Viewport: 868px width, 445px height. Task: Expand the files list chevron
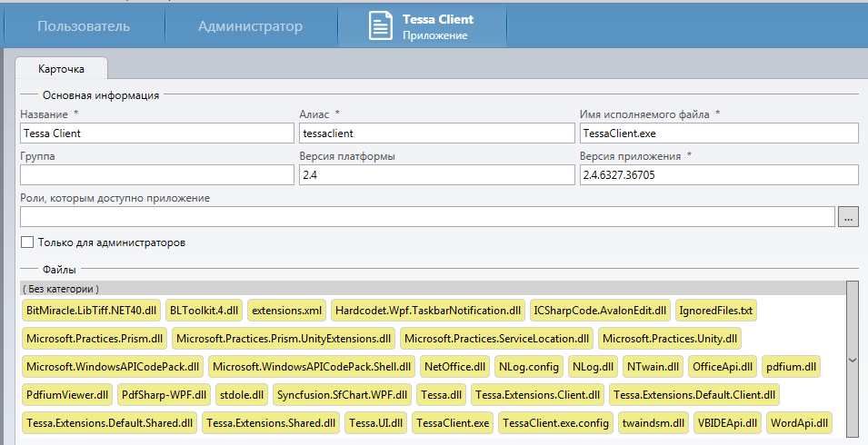click(x=852, y=360)
